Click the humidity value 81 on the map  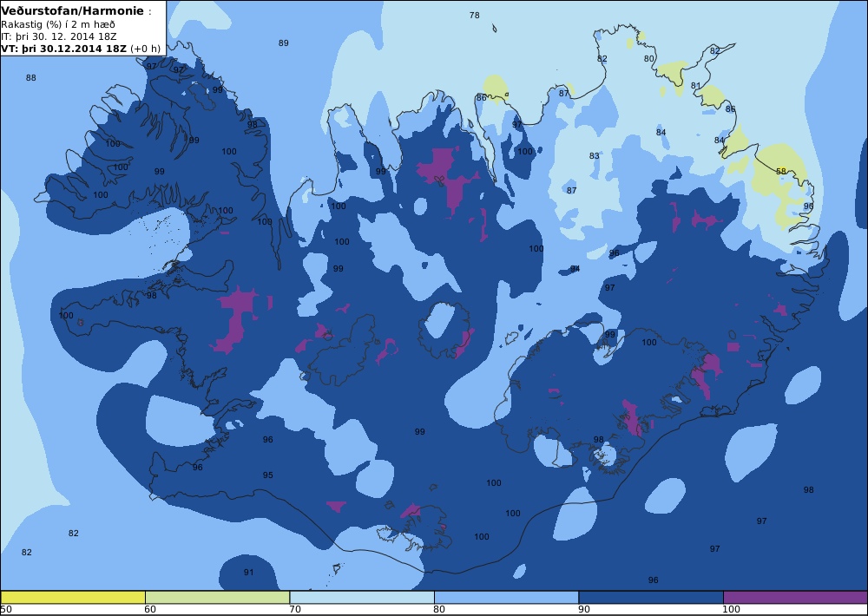696,86
